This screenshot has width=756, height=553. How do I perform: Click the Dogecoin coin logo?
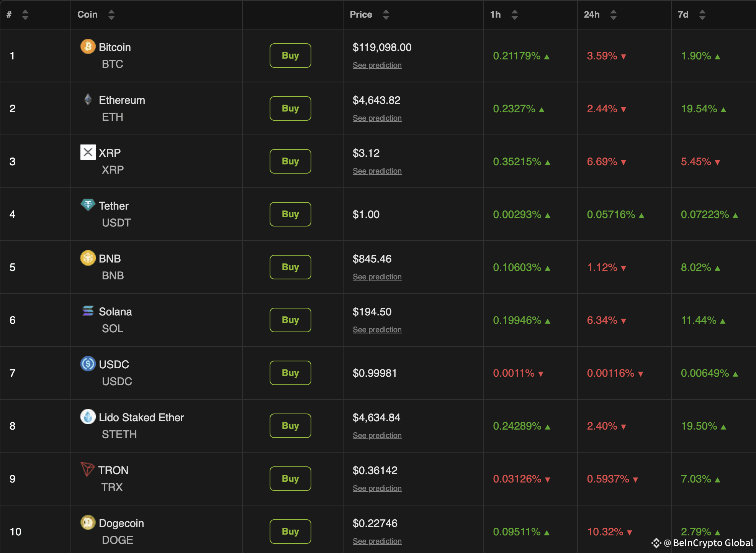[x=88, y=522]
